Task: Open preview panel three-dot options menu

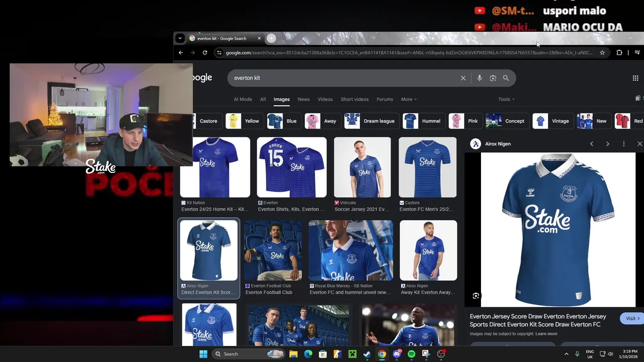Action: [x=624, y=144]
